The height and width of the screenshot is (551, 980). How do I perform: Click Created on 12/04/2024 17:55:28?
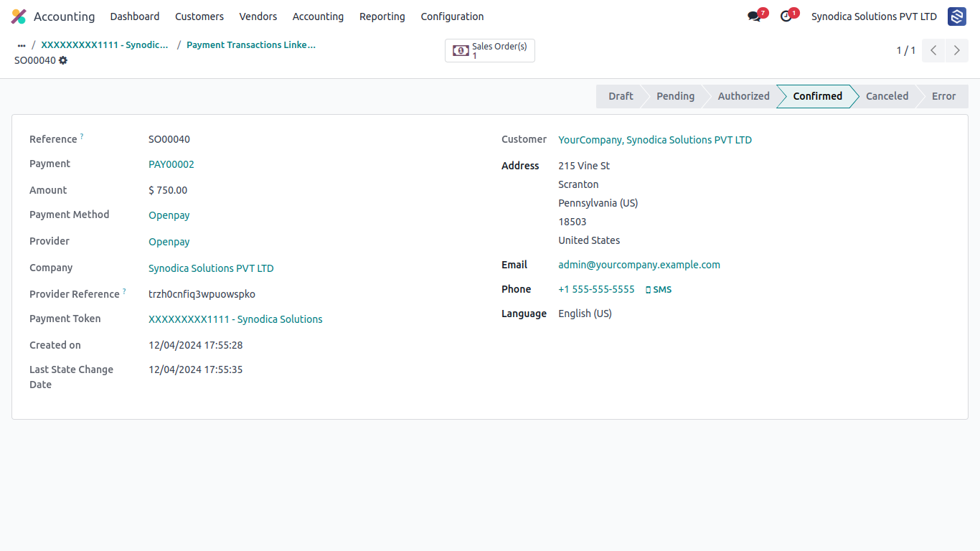pos(196,345)
